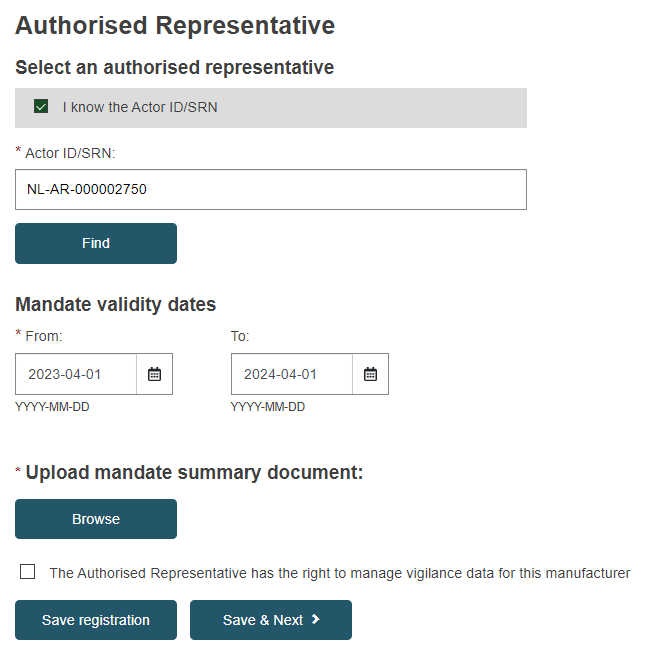Screen dimensions: 659x649
Task: Click Browse to upload mandate document
Action: (96, 519)
